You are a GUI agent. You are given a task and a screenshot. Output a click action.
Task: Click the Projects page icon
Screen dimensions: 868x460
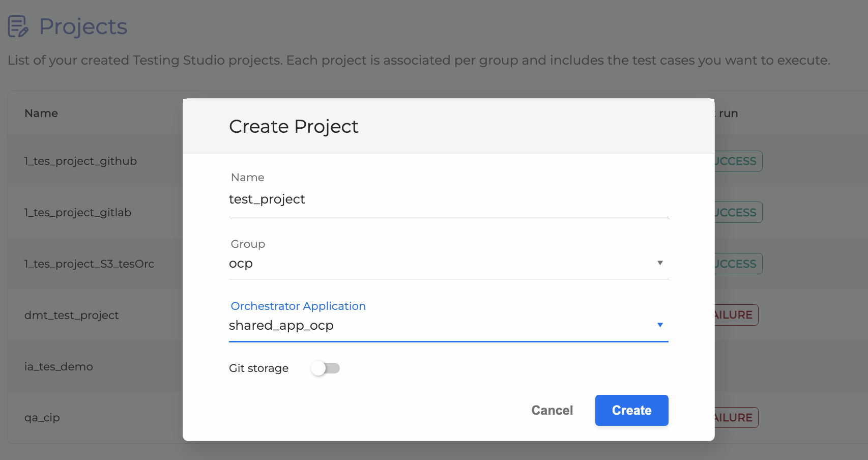click(18, 26)
